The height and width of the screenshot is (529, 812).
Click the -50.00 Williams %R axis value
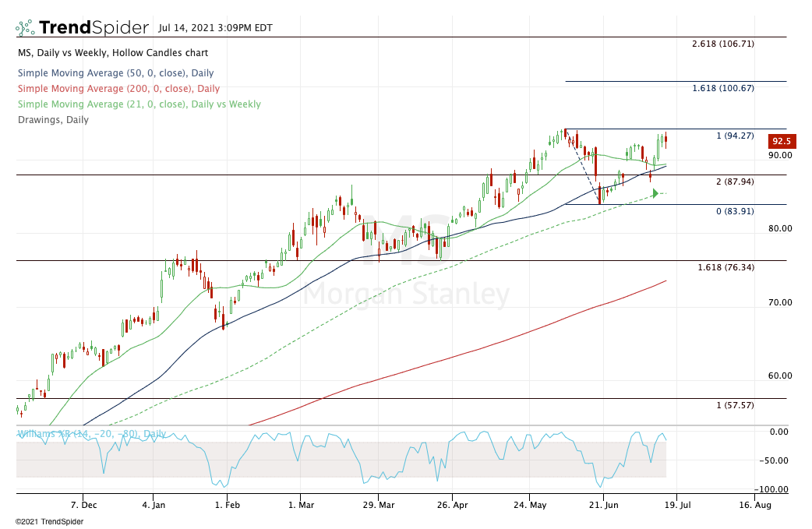(774, 460)
